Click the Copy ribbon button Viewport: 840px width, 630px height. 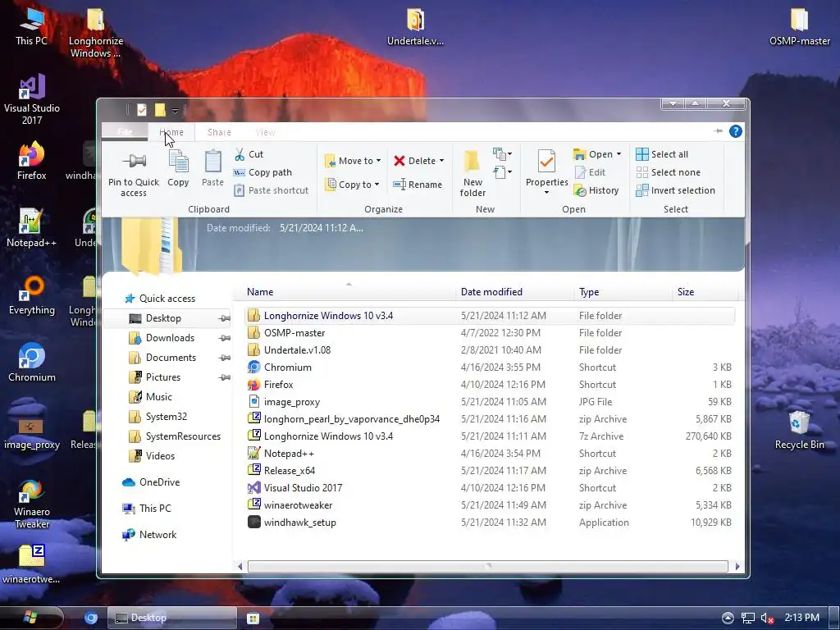pos(178,167)
